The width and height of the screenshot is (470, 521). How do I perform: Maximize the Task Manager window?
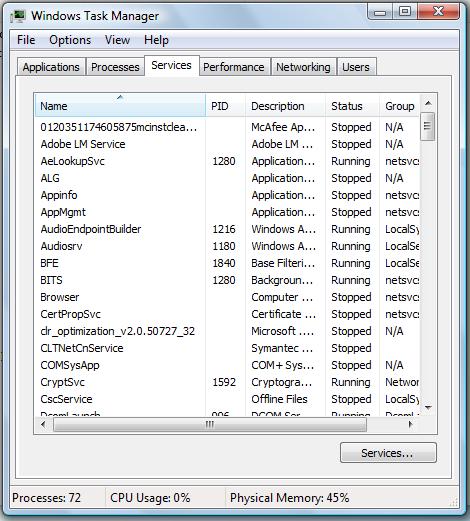point(405,12)
